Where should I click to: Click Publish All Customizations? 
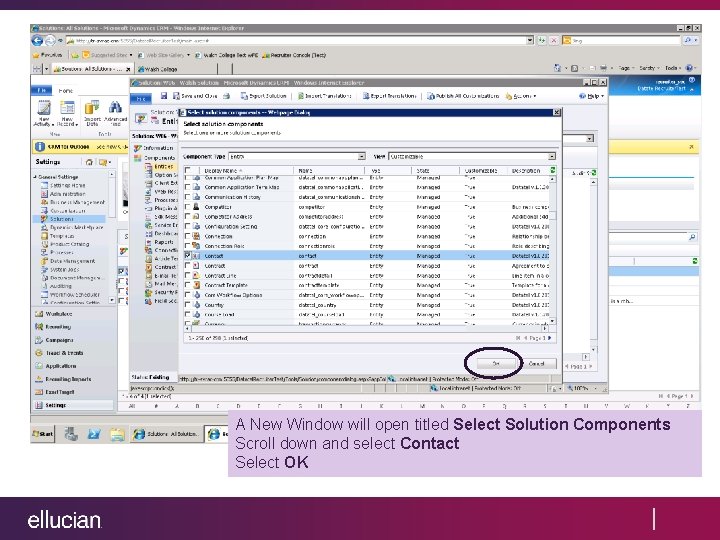463,96
